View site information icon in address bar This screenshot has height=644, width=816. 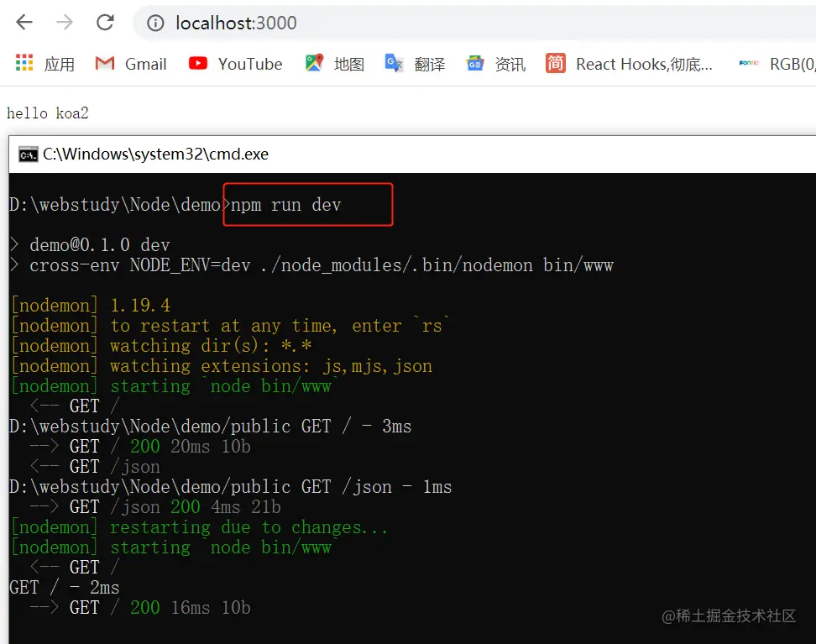point(155,23)
